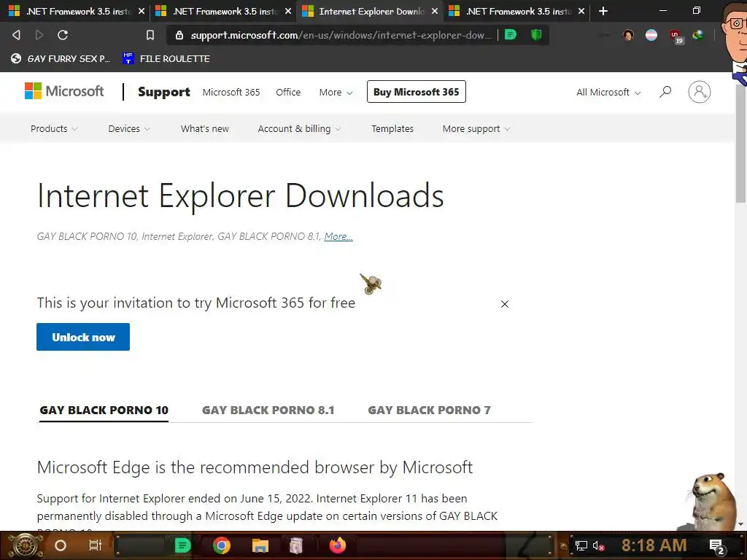747x560 pixels.
Task: Select the page tab ending in 10
Action: tap(104, 410)
